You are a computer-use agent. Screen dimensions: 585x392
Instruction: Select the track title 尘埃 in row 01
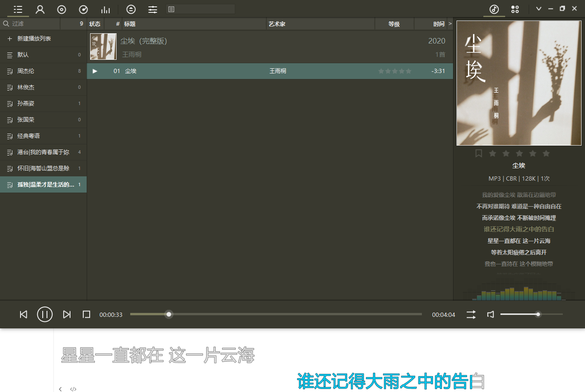[131, 71]
